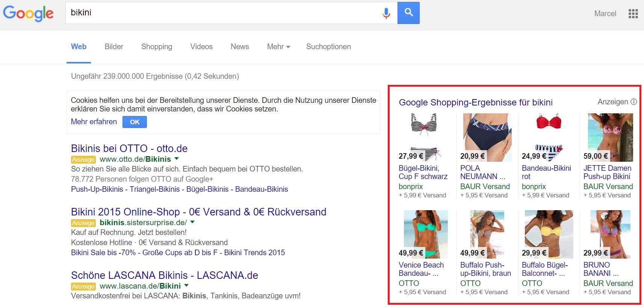
Task: Open the Bikinis bei OTTO ad title
Action: pos(129,148)
